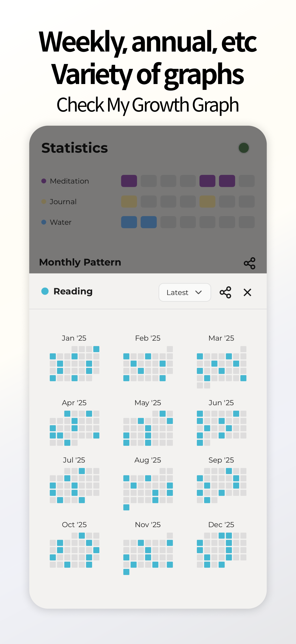Toggle the first purple Meditation day square
Screen dimensions: 296x644
coord(129,181)
